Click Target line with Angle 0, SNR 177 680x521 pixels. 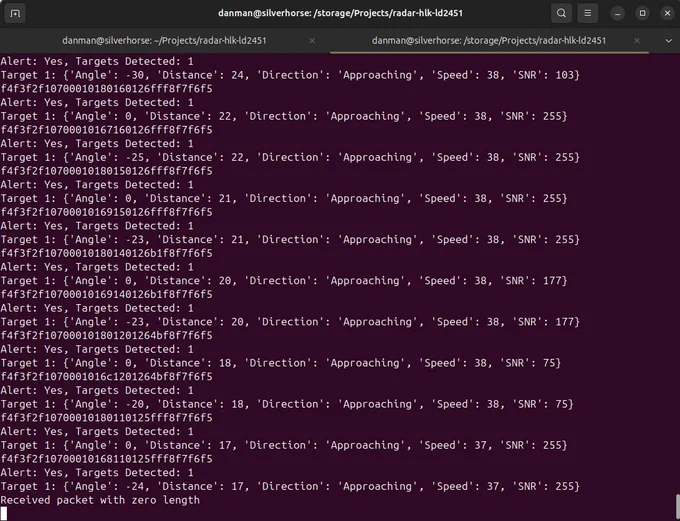(284, 281)
